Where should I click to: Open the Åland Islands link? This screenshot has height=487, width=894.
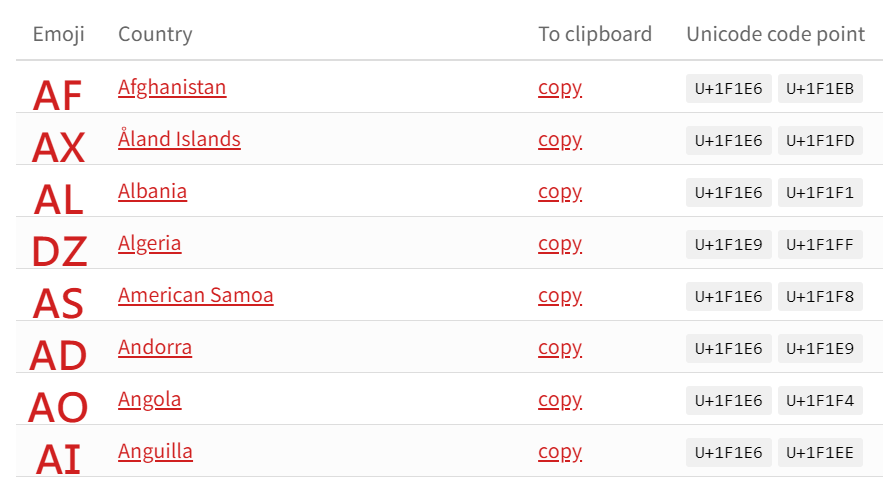tap(179, 139)
